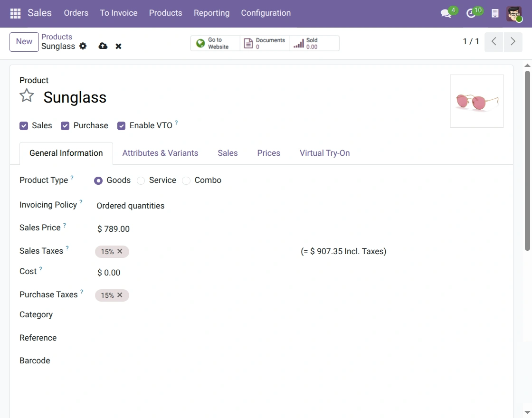Open the actions gear icon next to Sunglass
This screenshot has width=532, height=418.
pyautogui.click(x=83, y=46)
